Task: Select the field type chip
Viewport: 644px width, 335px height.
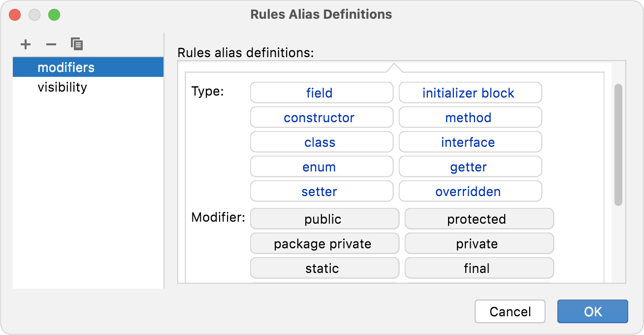Action: [322, 93]
